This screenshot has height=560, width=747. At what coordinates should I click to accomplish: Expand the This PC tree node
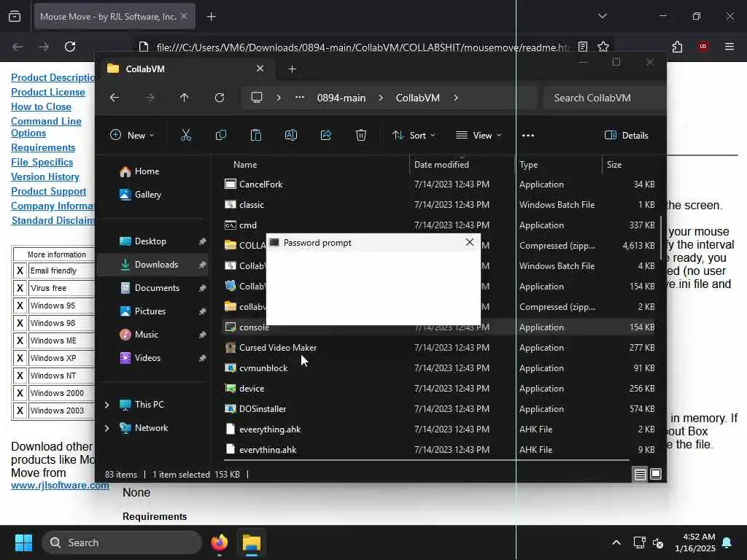pyautogui.click(x=107, y=405)
